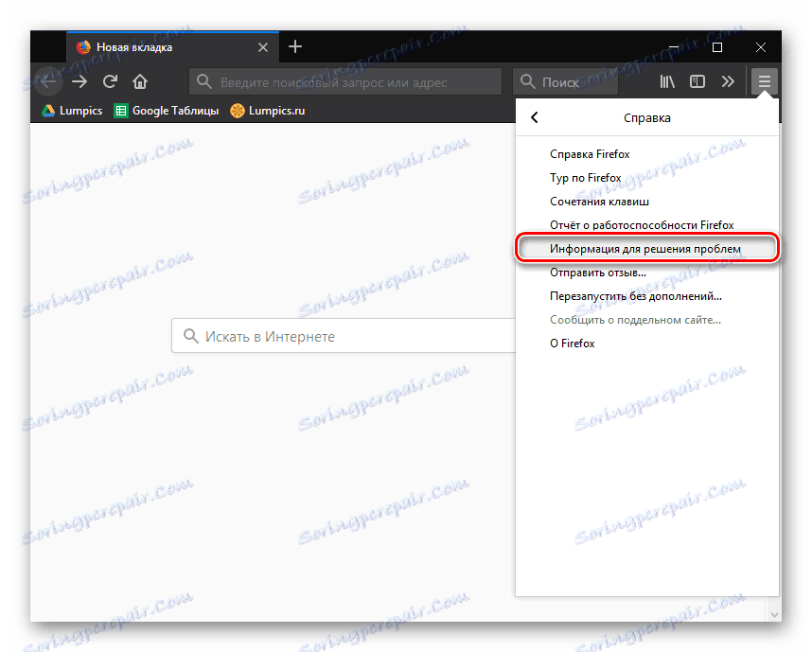Open the hamburger application menu
The width and height of the screenshot is (812, 652).
765,81
